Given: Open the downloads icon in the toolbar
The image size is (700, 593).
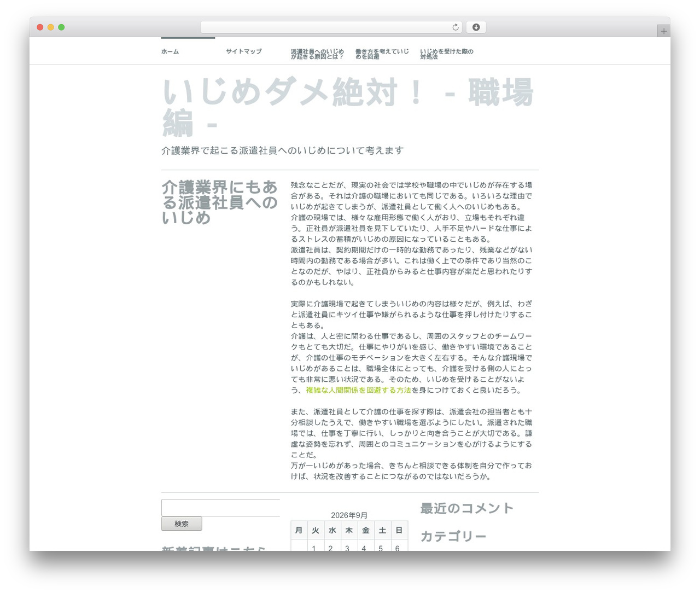Looking at the screenshot, I should pyautogui.click(x=476, y=27).
